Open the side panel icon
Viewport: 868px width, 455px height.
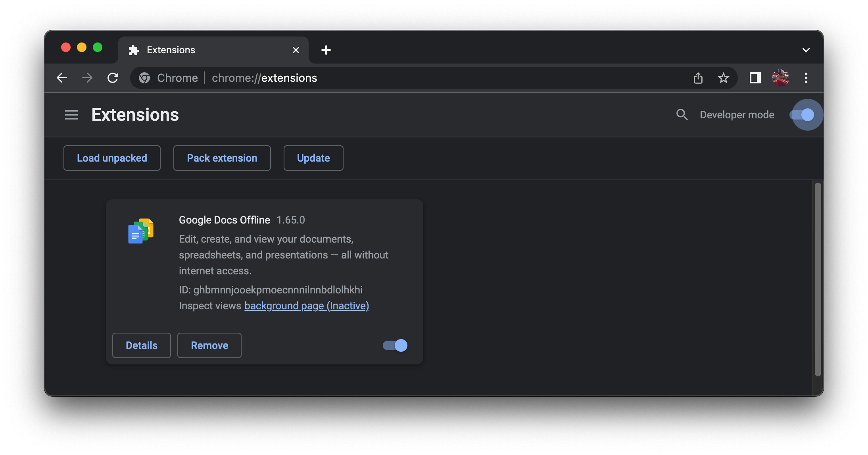click(x=755, y=78)
